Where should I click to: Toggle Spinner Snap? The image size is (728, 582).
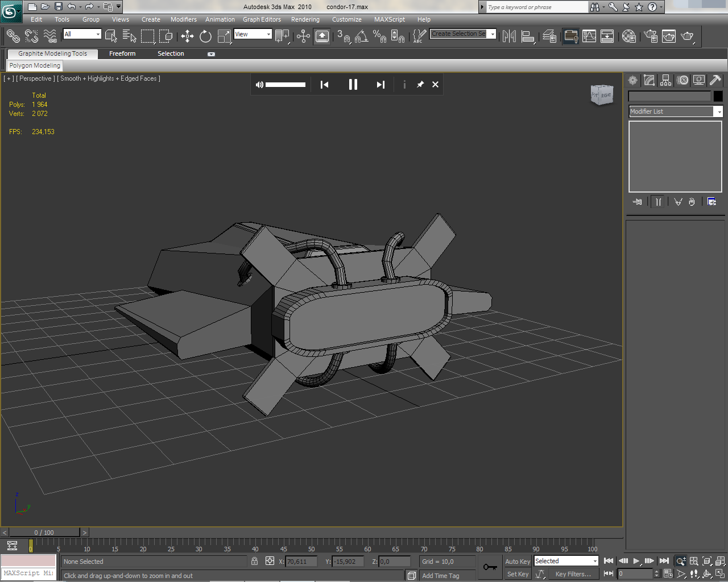398,36
